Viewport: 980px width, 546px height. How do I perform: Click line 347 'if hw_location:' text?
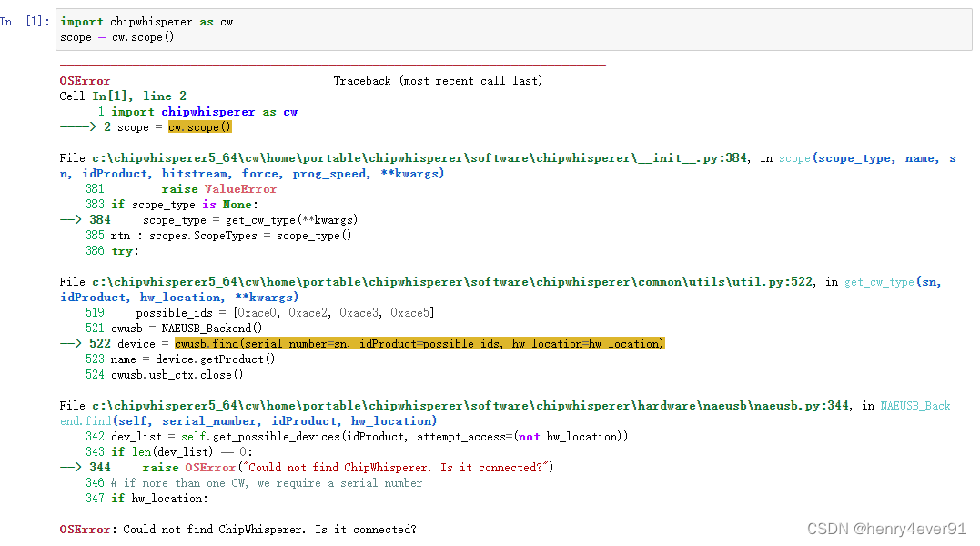[159, 499]
